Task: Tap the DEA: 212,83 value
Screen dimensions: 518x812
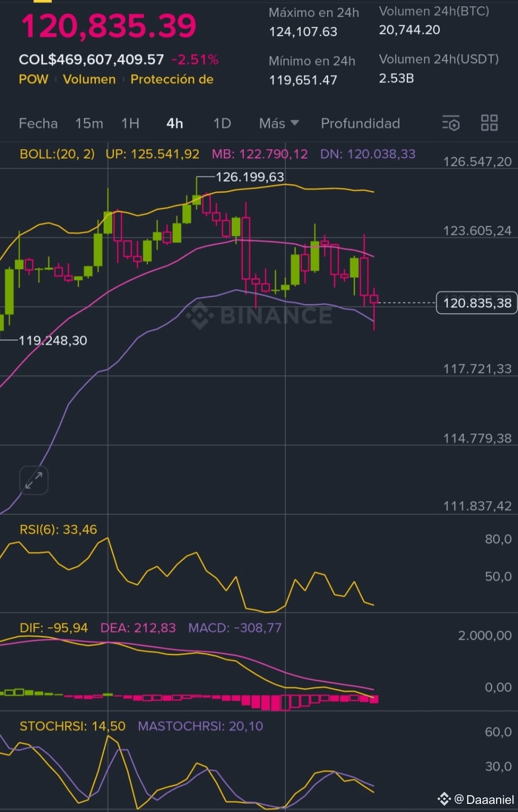Action: pos(138,628)
